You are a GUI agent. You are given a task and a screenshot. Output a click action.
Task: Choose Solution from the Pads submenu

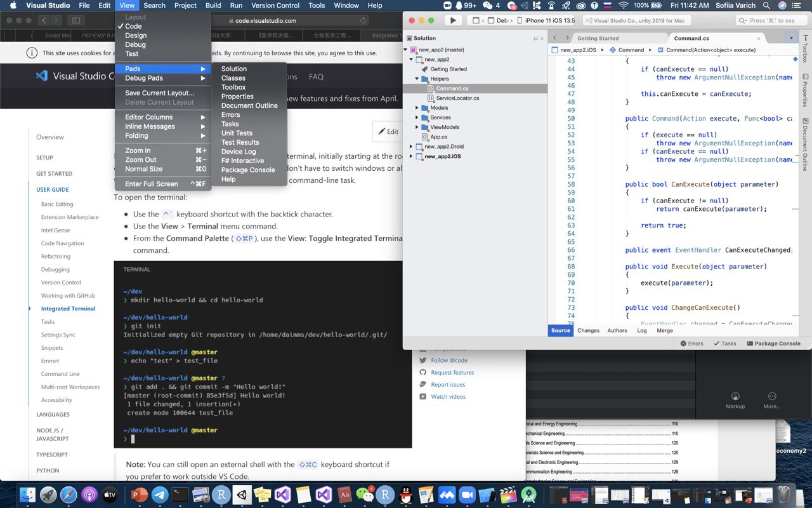(x=249, y=69)
